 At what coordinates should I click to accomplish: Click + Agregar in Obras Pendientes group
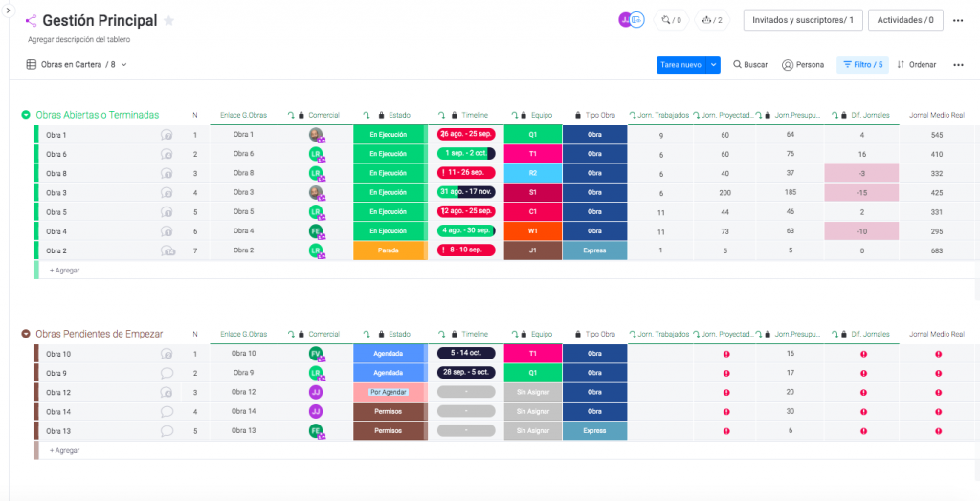65,450
